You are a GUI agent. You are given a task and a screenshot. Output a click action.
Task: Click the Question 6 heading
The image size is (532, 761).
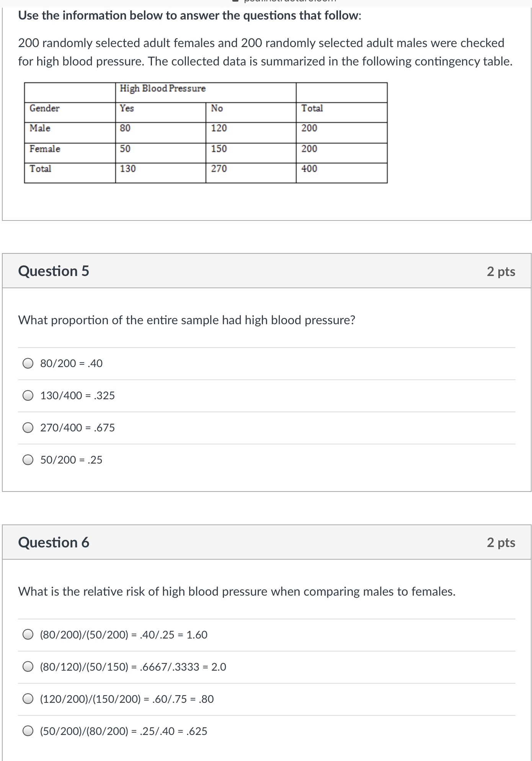(x=54, y=542)
